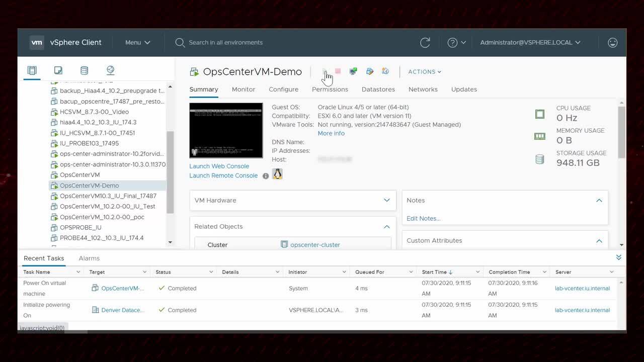The height and width of the screenshot is (362, 644).
Task: Select OpsCenterVM_10.2.0-00_poc tree item
Action: click(x=102, y=217)
